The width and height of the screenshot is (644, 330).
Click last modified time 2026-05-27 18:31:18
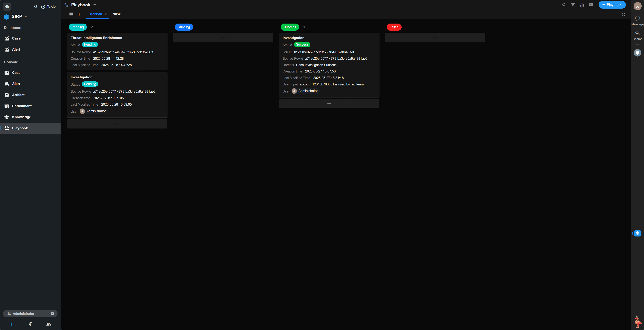tap(329, 78)
